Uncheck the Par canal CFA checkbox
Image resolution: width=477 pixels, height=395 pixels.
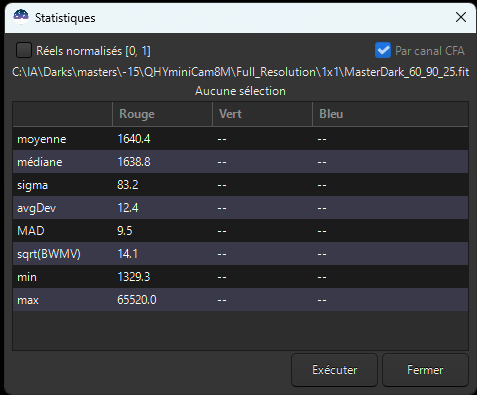click(383, 50)
